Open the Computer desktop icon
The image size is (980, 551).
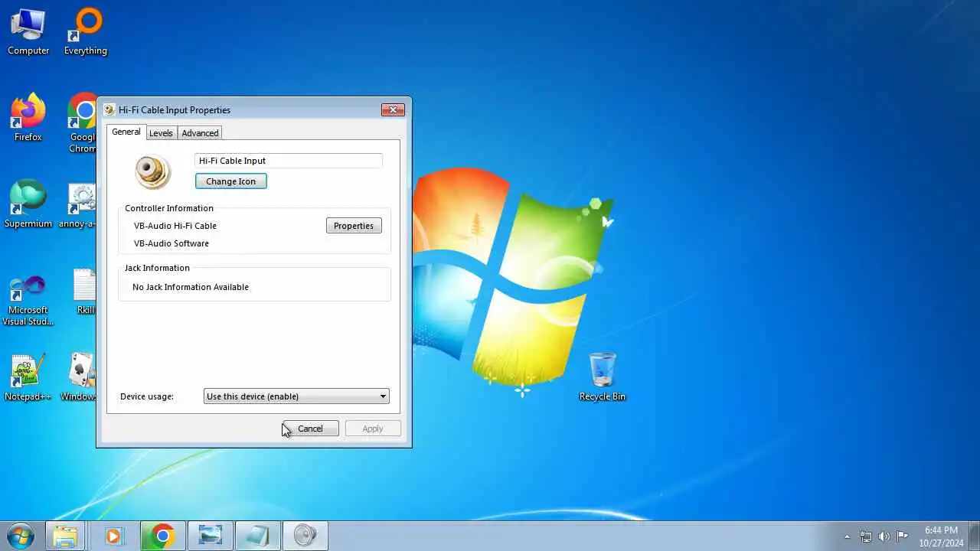(28, 32)
